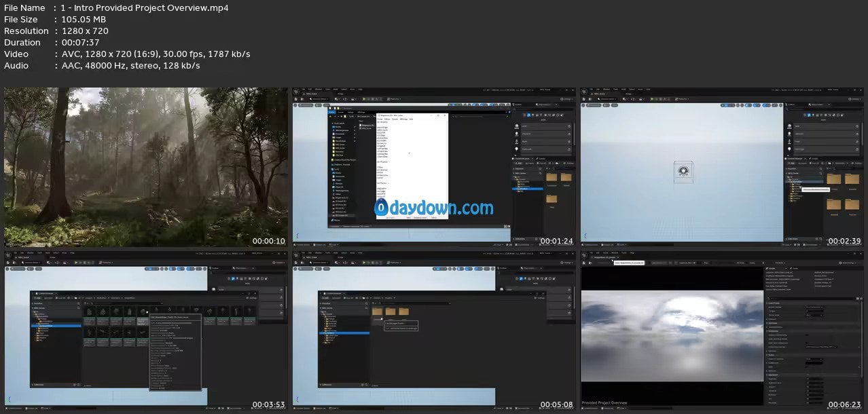
Task: Click the 'Duration' label
Action: coord(23,43)
